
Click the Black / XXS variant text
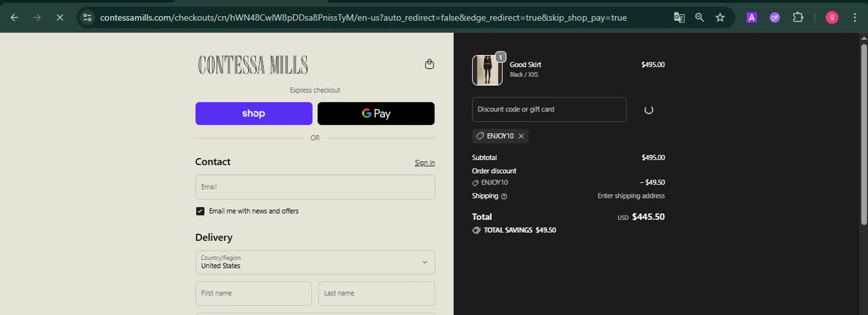click(524, 75)
